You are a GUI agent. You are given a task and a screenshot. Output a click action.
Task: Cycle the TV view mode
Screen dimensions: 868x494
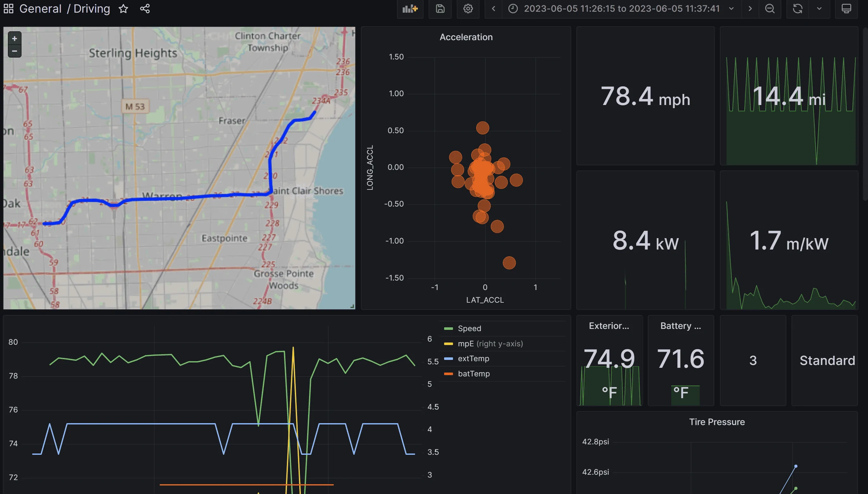pyautogui.click(x=846, y=9)
